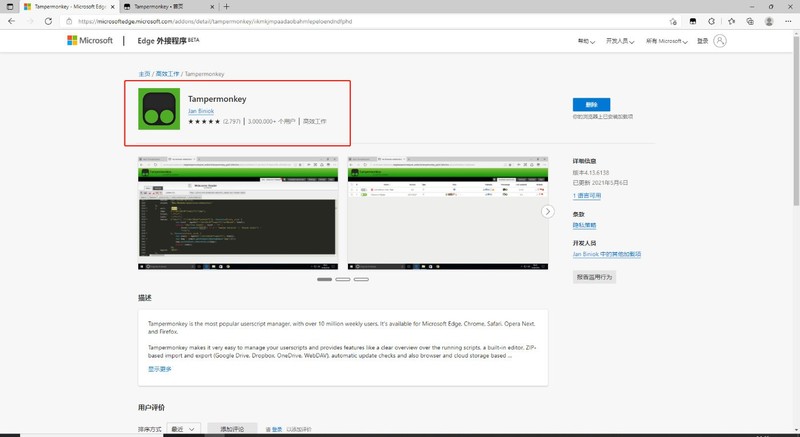
Task: Select the Tampermonkey - Microsoft Edge tab
Action: 69,7
